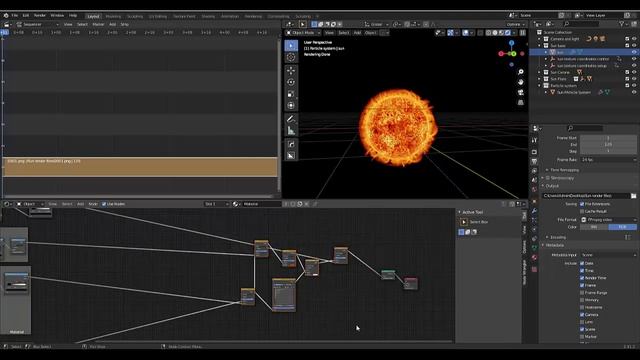This screenshot has width=640, height=360.
Task: Open the Tool properties tab icon
Action: pos(534,140)
